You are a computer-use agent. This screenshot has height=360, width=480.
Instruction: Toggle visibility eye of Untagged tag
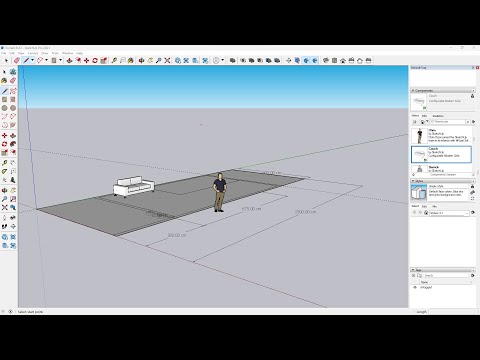tap(415, 287)
